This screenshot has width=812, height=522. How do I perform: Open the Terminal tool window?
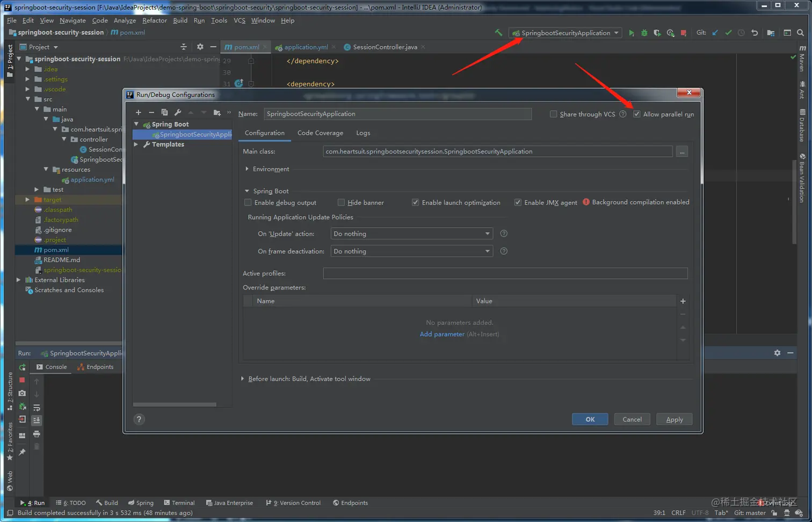coord(179,503)
